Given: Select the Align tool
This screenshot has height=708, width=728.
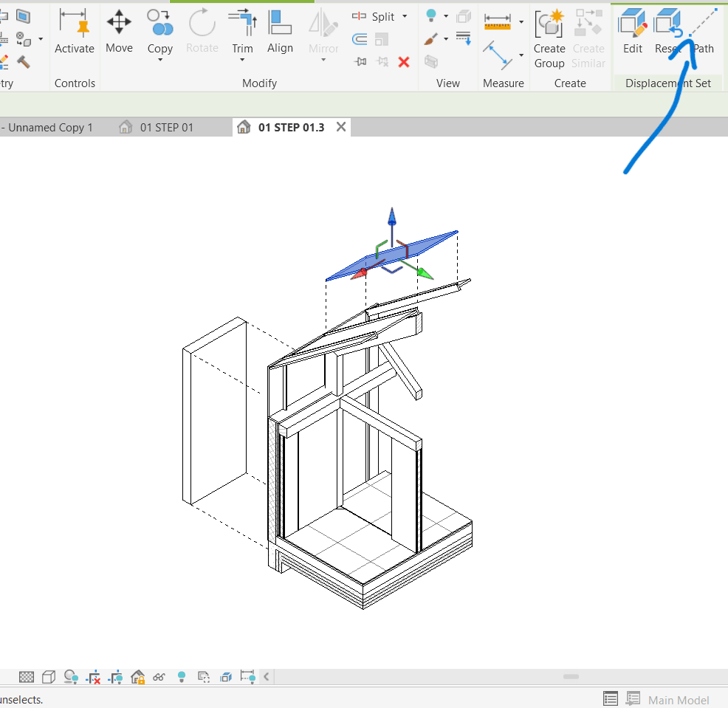Looking at the screenshot, I should (280, 31).
